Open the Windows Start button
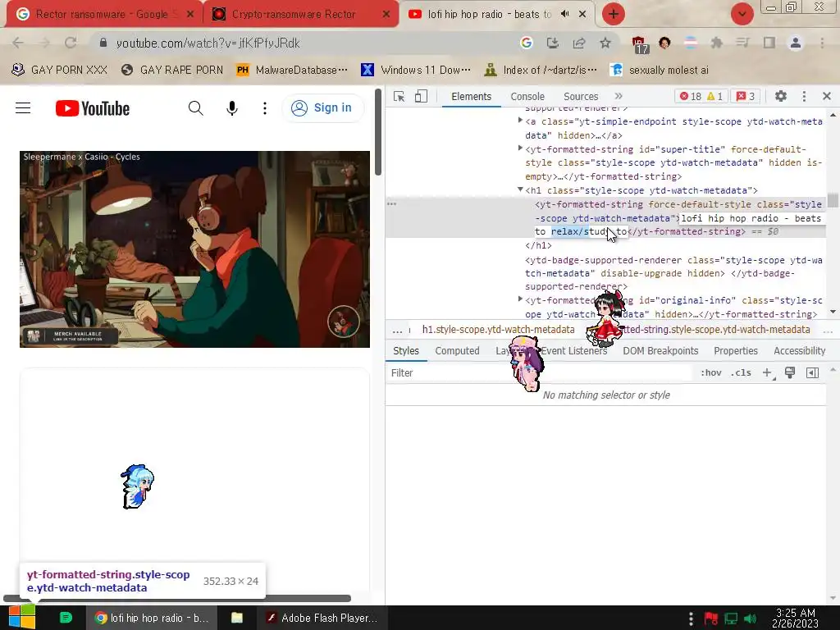 pyautogui.click(x=21, y=617)
